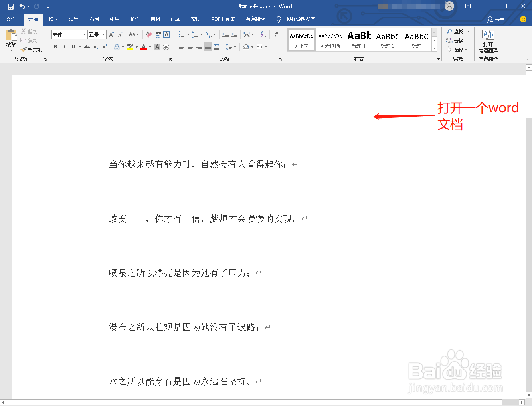
Task: Click the yellow smiley feedback icon
Action: coord(523,19)
